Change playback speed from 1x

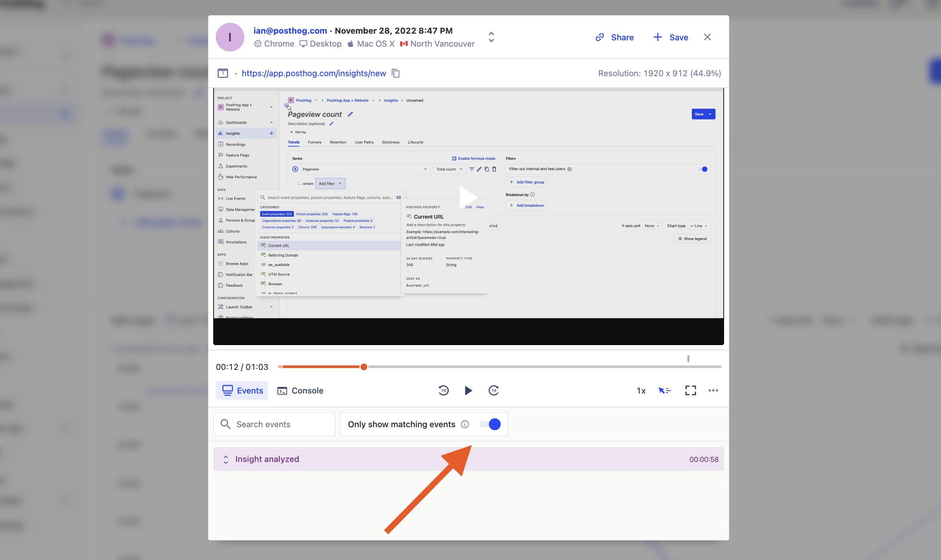(x=641, y=391)
